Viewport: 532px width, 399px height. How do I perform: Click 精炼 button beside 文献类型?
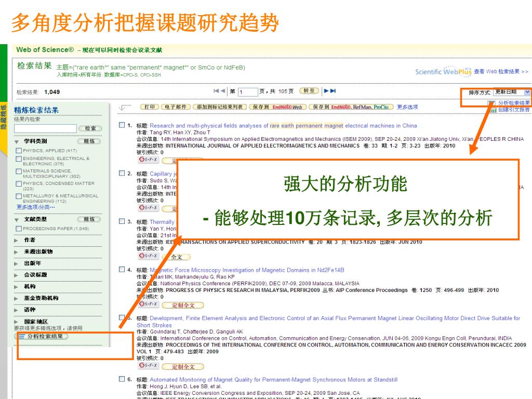click(89, 219)
